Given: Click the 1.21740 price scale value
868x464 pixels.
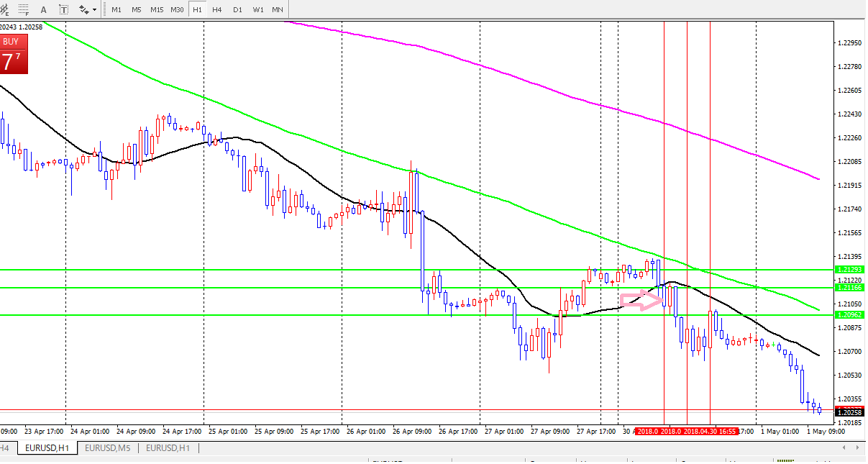Looking at the screenshot, I should [x=850, y=209].
